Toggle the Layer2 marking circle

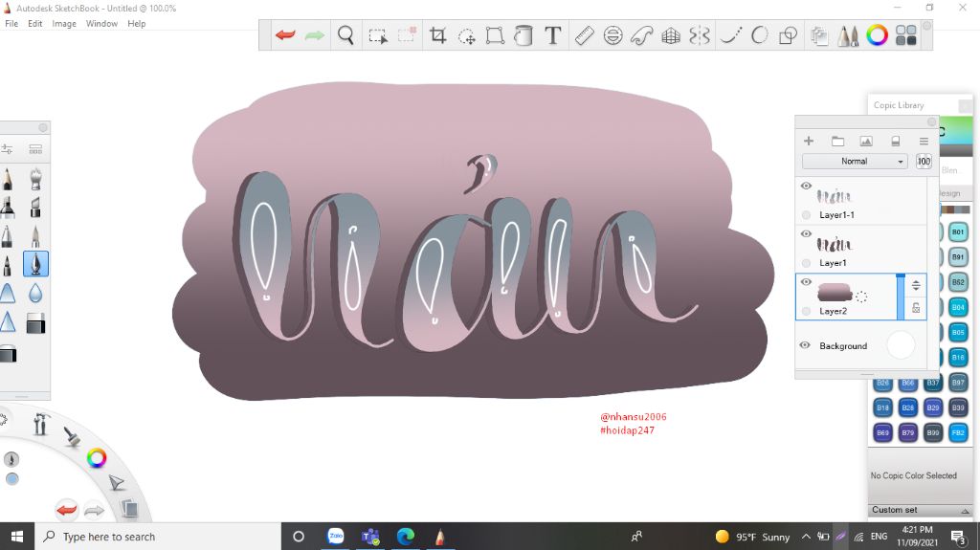click(x=806, y=311)
